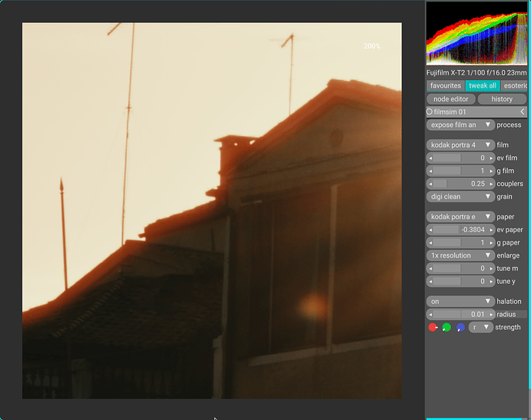Collapse the filmsim 01 module chevron
The image size is (531, 420).
523,112
